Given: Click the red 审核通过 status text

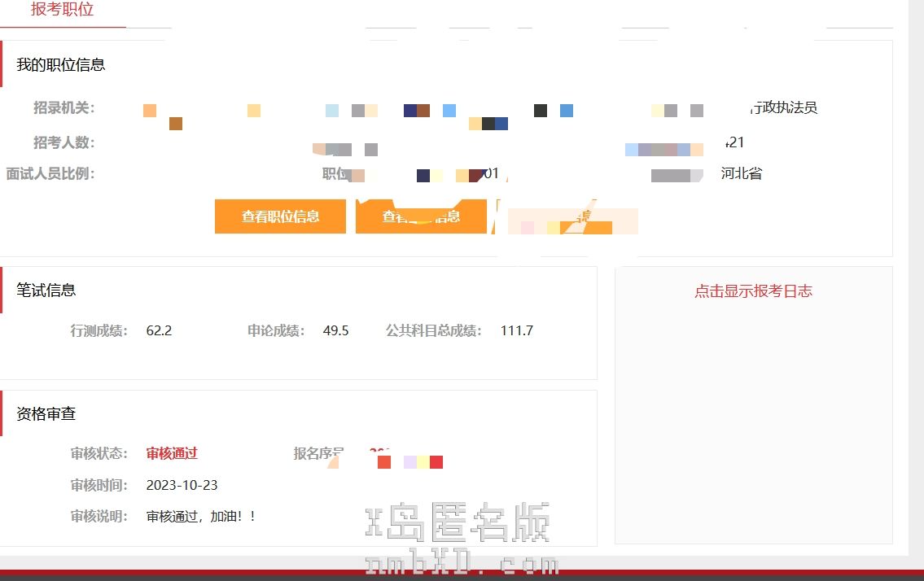Looking at the screenshot, I should click(172, 453).
